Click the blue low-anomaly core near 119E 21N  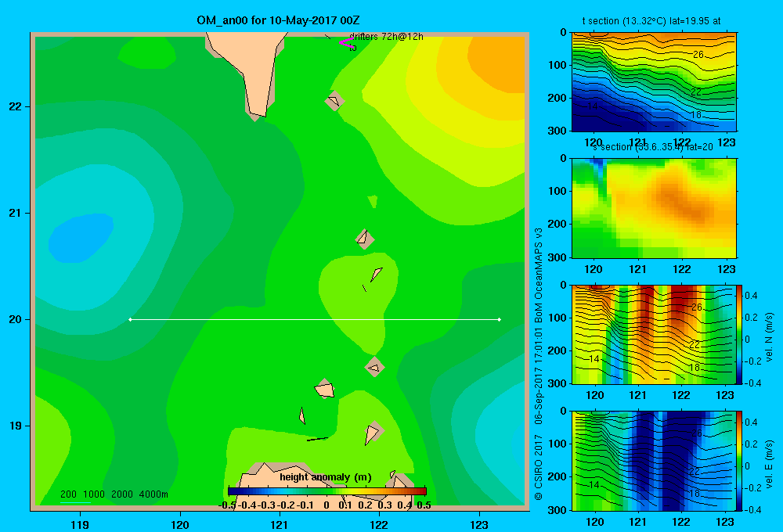pos(81,238)
